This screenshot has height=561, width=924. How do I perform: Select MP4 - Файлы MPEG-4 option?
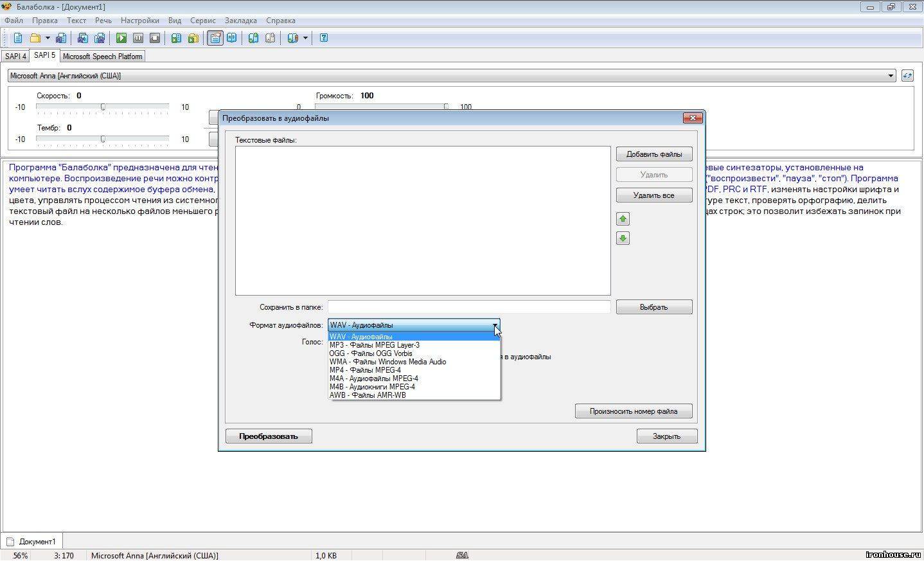click(414, 370)
